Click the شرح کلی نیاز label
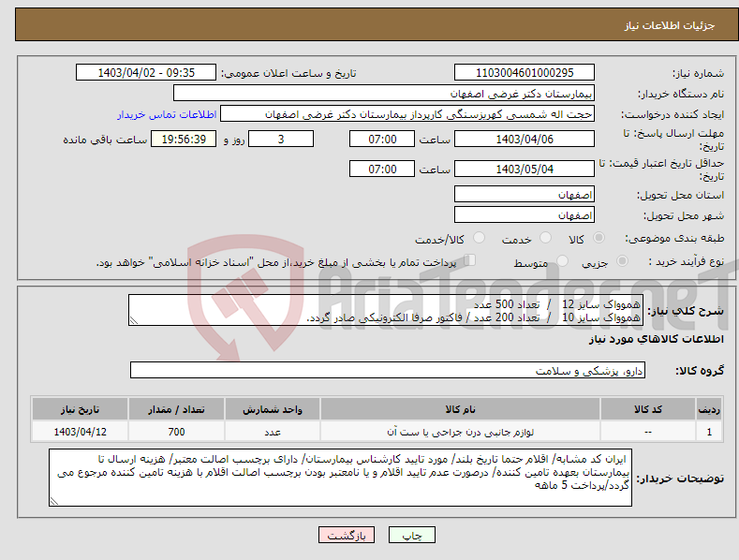Image resolution: width=739 pixels, height=560 pixels. pyautogui.click(x=686, y=311)
